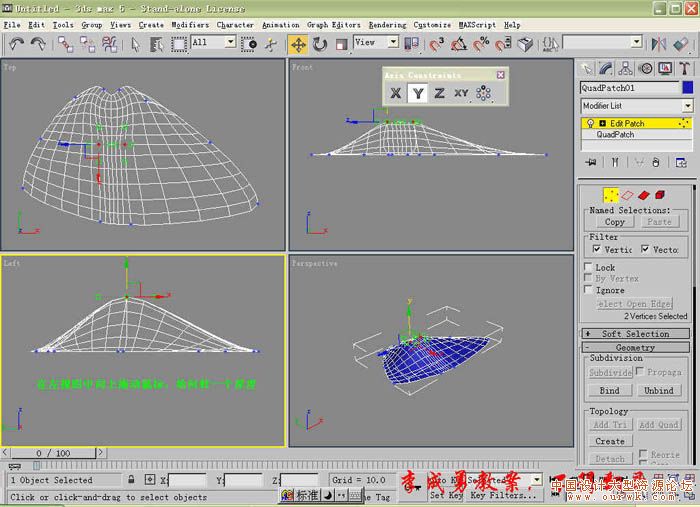Open the Utilities hammer panel tab
The height and width of the screenshot is (507, 700).
(x=684, y=68)
